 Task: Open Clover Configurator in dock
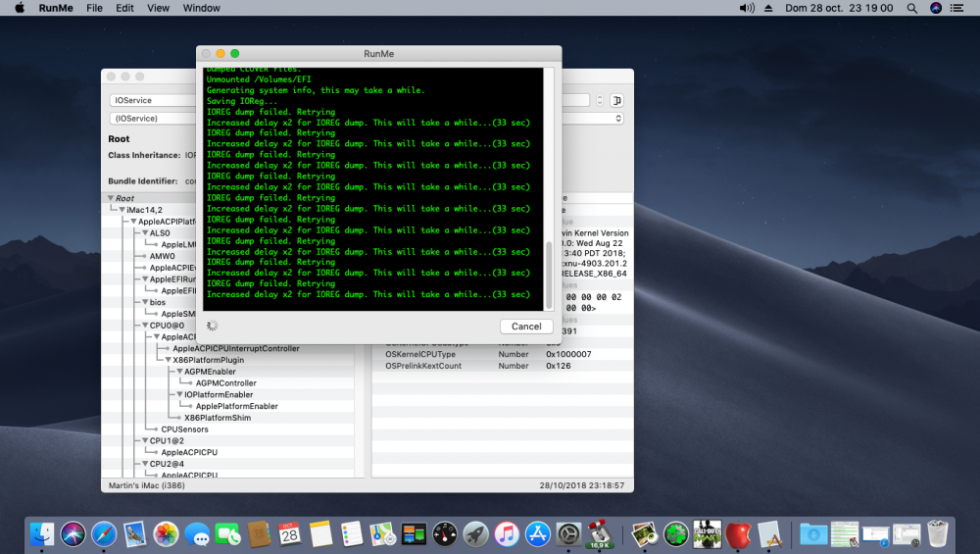click(x=675, y=534)
